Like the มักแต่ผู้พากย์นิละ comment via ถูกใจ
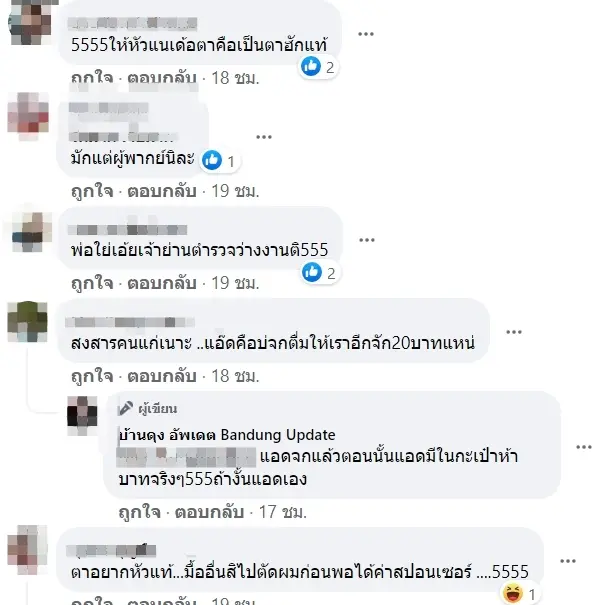 (92, 191)
